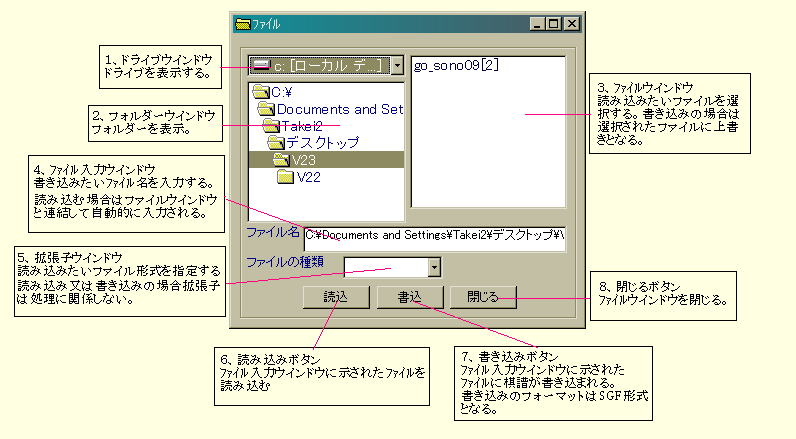Click the V22 folder icon
Screen dimensions: 796x439
pyautogui.click(x=285, y=177)
